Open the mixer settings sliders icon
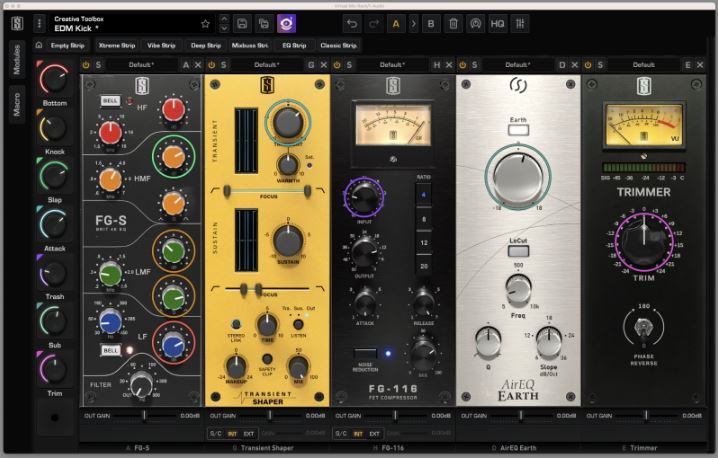 (x=520, y=23)
